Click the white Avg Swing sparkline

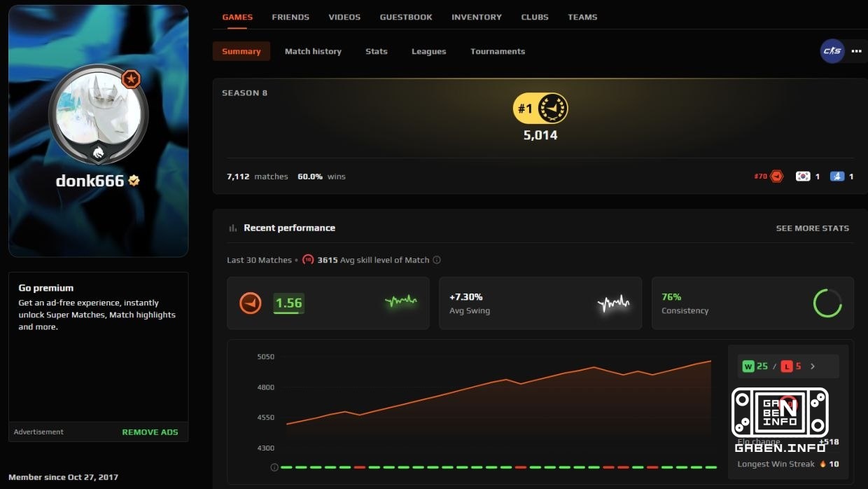(x=614, y=303)
